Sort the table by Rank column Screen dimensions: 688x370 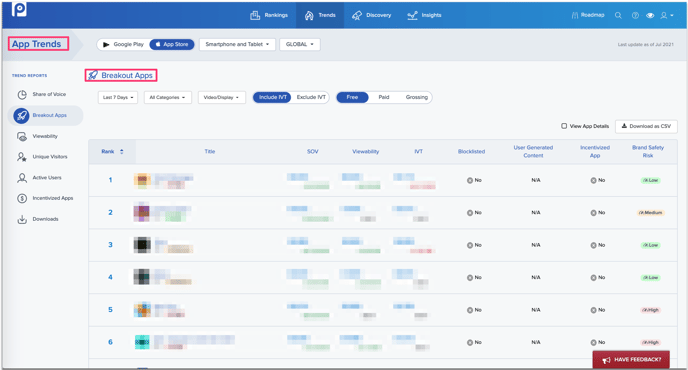coord(112,151)
